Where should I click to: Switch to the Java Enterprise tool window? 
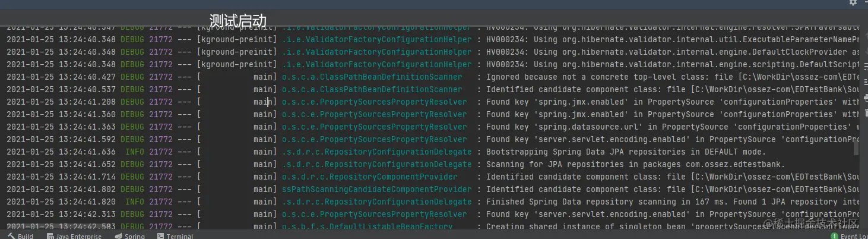coord(74,236)
